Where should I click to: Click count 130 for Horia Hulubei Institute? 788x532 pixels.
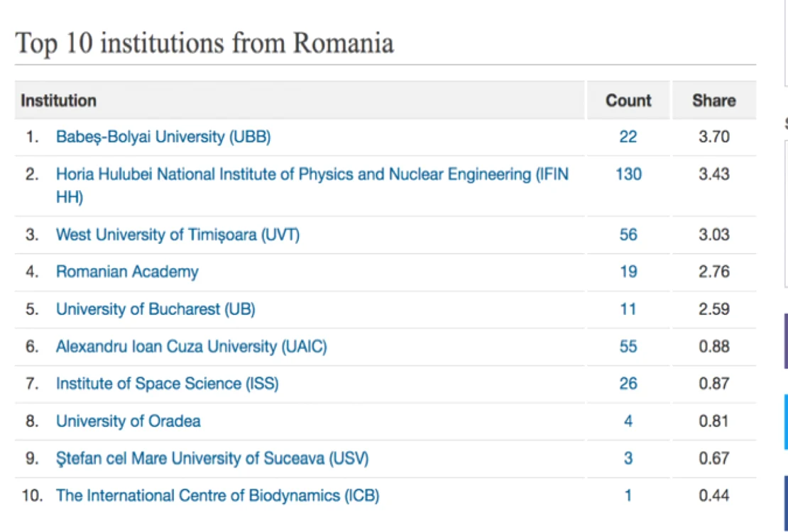629,174
